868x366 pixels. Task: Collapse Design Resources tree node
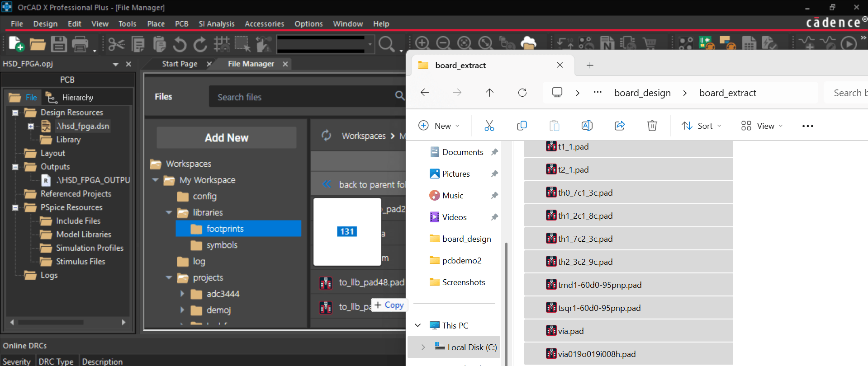[x=15, y=113]
